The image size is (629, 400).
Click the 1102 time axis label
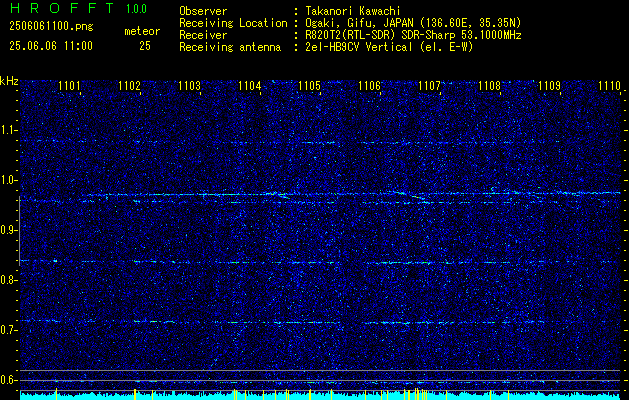(x=130, y=85)
